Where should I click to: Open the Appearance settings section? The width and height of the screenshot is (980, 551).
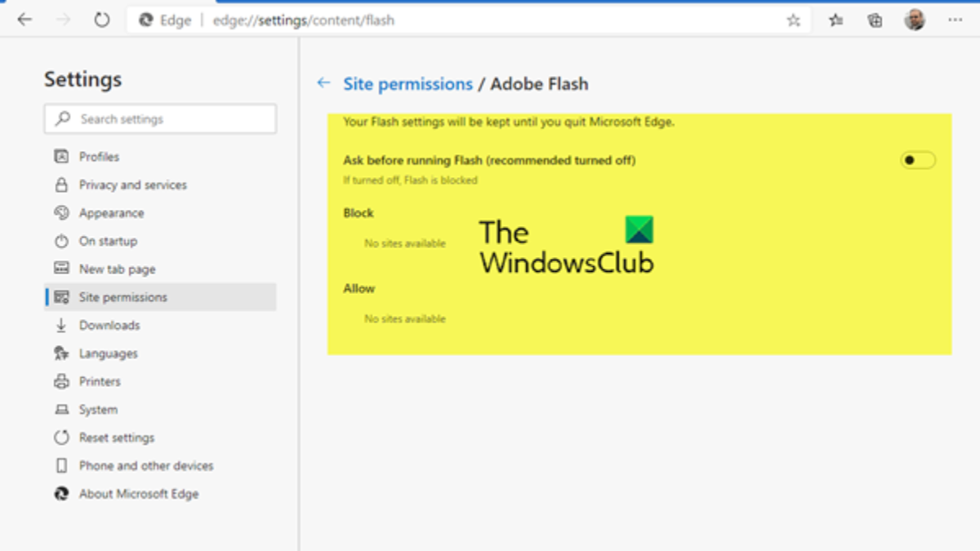(x=161, y=213)
